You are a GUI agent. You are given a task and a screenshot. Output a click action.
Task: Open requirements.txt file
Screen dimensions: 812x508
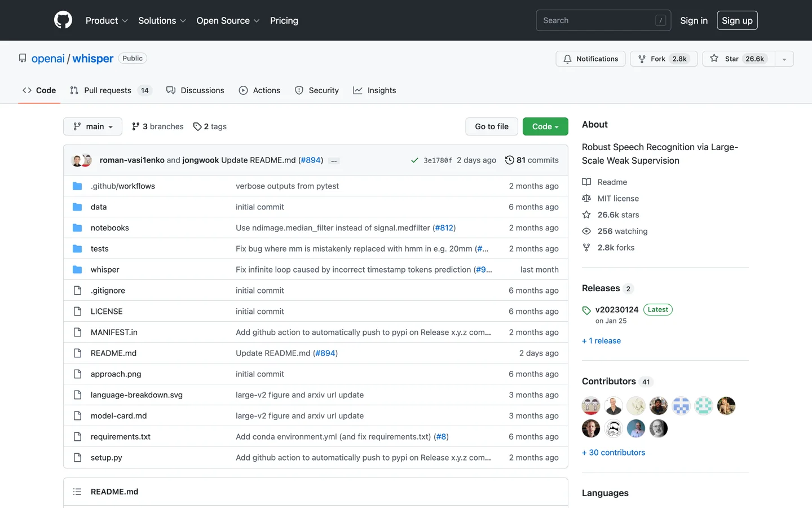(x=121, y=436)
